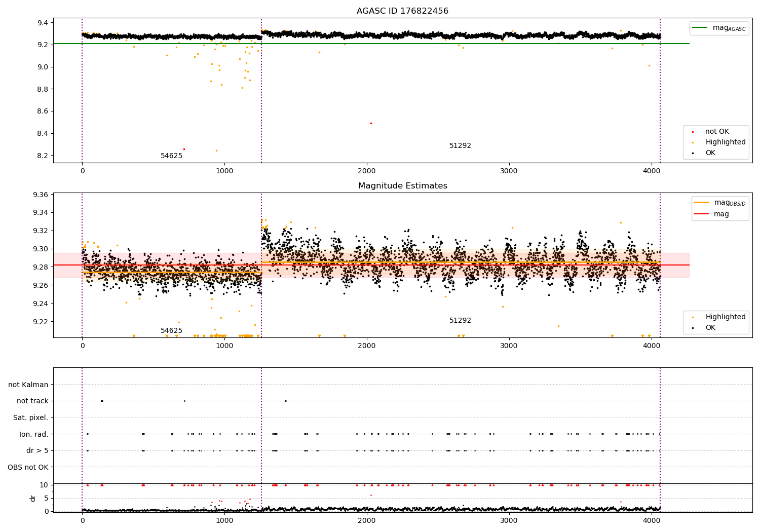Click the 10 tick on the dr axis
Image resolution: width=760 pixels, height=532 pixels.
tap(44, 485)
